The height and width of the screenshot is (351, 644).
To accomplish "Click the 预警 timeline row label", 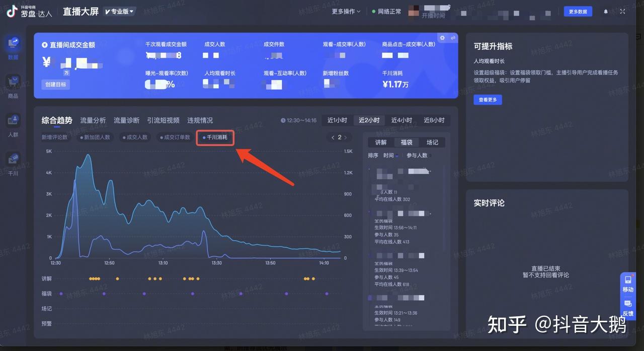I will (x=46, y=324).
